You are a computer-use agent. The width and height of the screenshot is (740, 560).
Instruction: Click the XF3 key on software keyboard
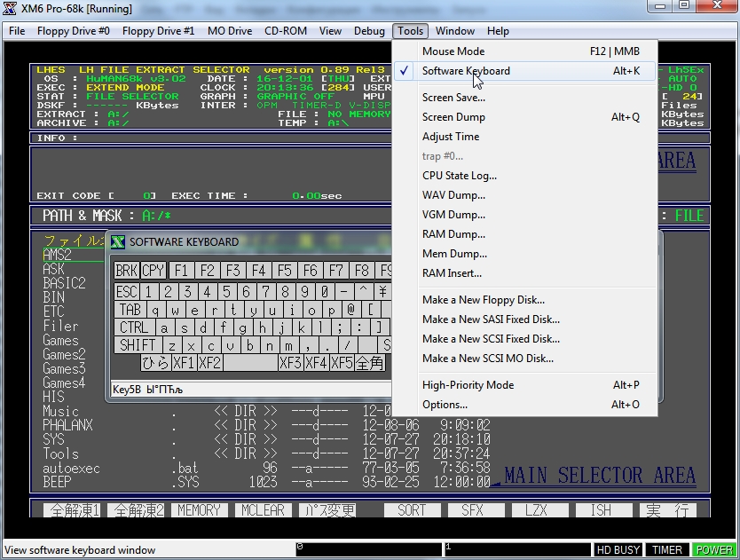(x=290, y=363)
